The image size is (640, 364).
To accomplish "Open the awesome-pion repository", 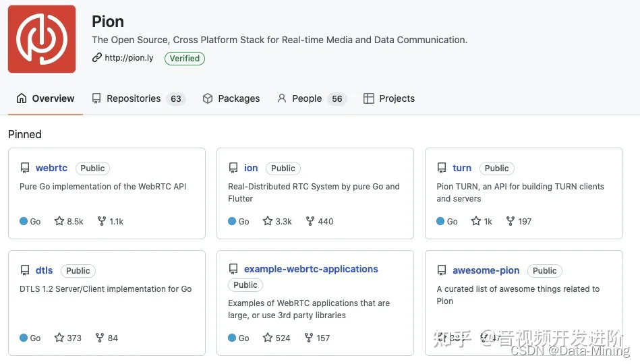I will click(x=486, y=270).
